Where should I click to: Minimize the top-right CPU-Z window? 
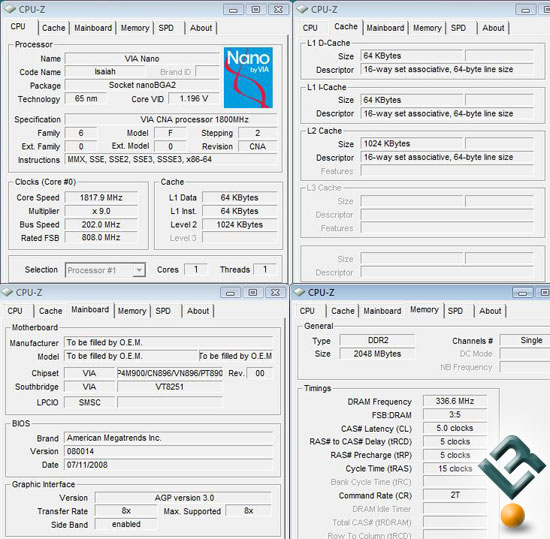click(x=525, y=9)
